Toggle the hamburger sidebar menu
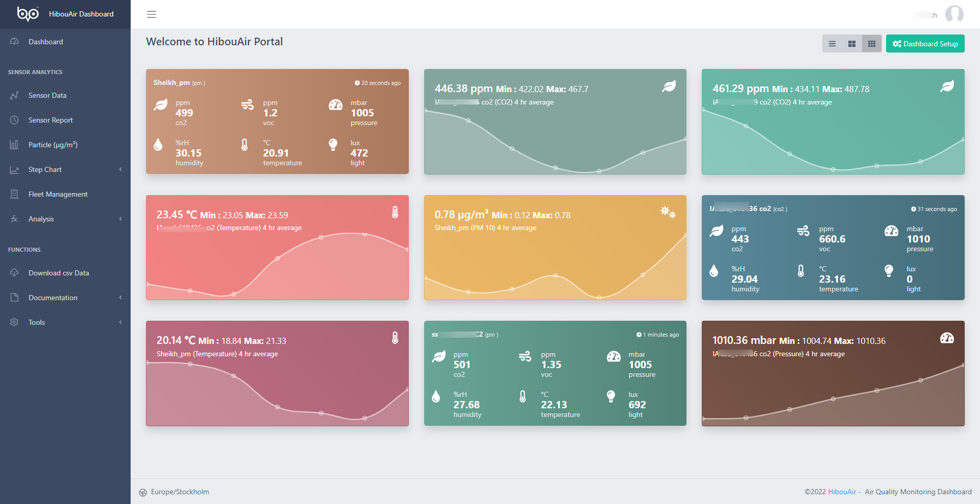The height and width of the screenshot is (504, 980). tap(151, 14)
